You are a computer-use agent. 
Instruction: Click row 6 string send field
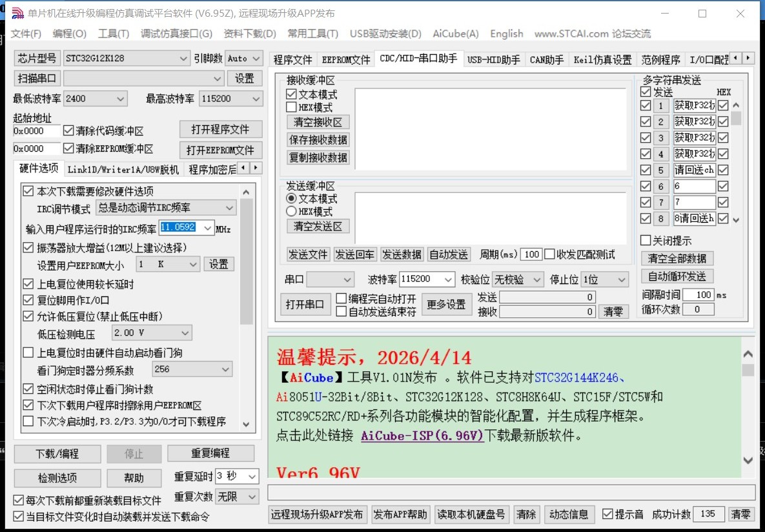click(x=694, y=187)
